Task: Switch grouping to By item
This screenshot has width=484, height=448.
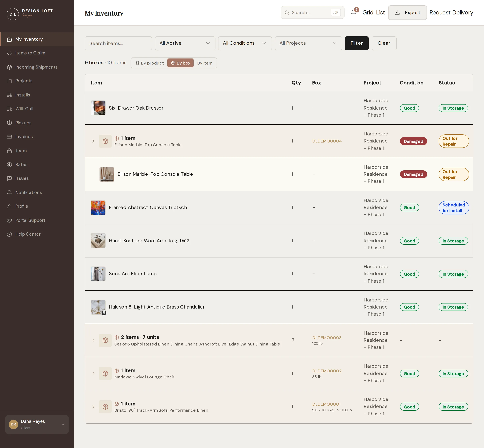Action: [x=205, y=63]
